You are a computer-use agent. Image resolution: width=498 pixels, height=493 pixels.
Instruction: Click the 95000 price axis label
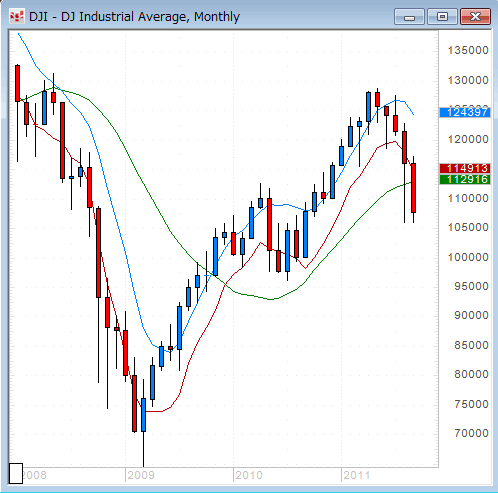[x=471, y=286]
